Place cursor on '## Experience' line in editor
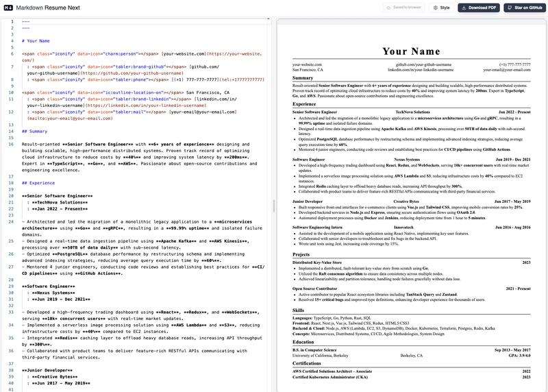Image resolution: width=548 pixels, height=392 pixels. click(38, 183)
